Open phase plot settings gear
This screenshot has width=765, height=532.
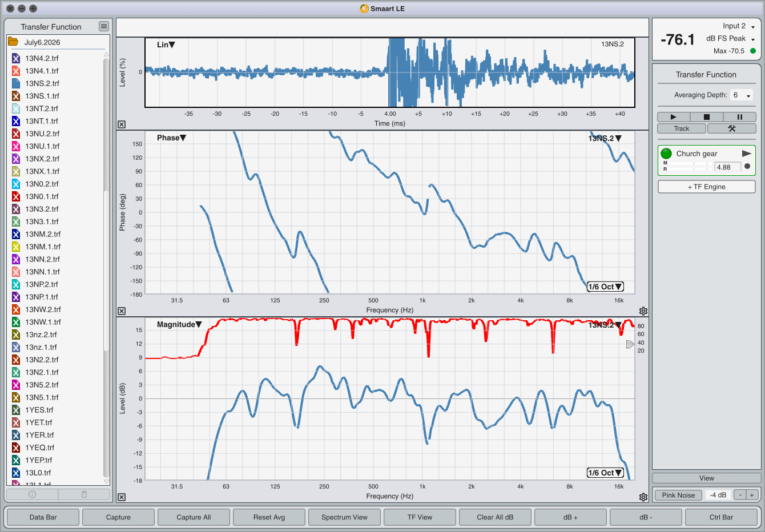[643, 311]
